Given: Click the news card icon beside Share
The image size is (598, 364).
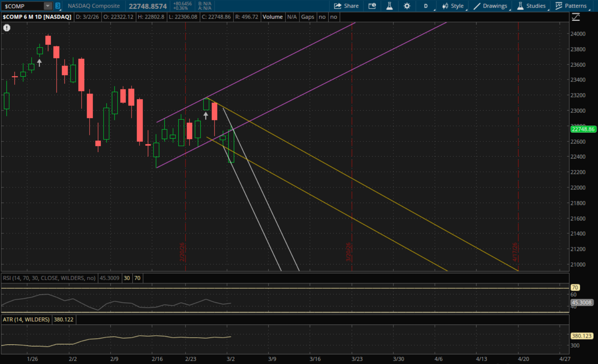Looking at the screenshot, I should 372,6.
